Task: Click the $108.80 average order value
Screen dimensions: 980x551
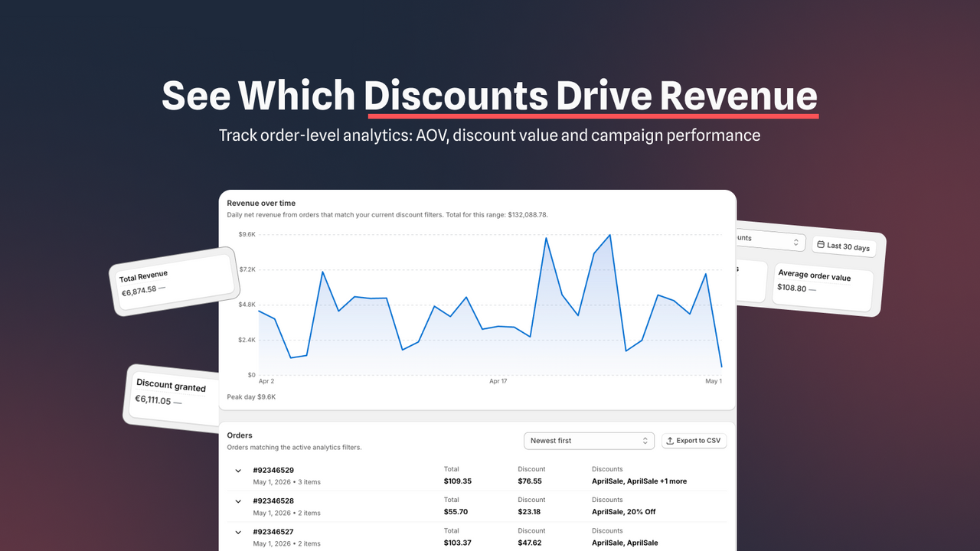Action: (x=792, y=288)
